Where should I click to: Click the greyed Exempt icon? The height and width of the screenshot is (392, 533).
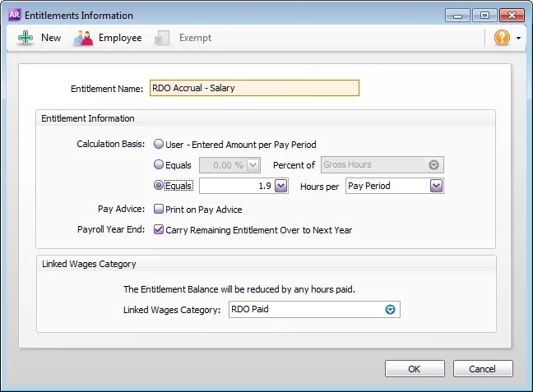pos(162,38)
